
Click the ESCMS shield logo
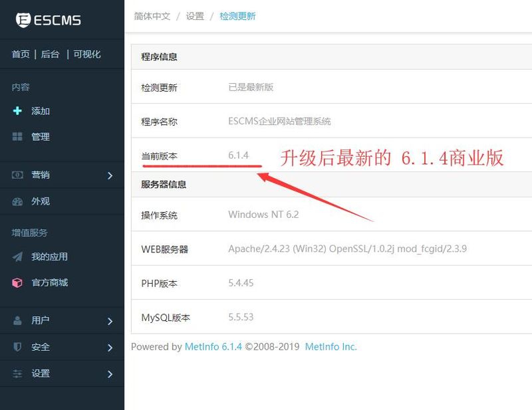tap(23, 20)
